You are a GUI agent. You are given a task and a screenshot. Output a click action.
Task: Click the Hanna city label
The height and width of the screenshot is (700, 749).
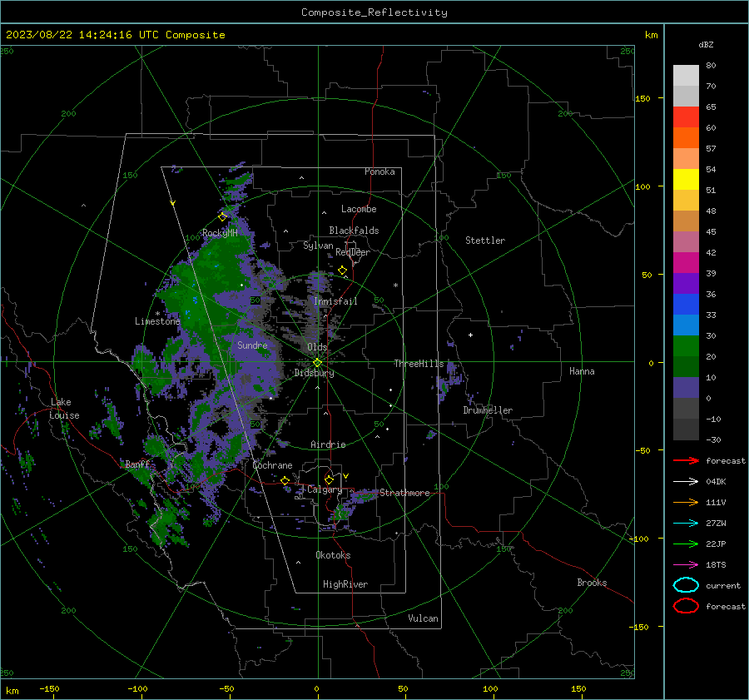click(x=582, y=371)
